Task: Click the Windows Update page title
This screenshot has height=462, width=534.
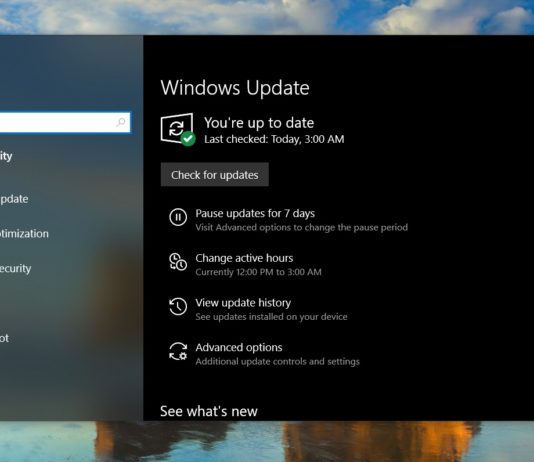Action: tap(235, 88)
